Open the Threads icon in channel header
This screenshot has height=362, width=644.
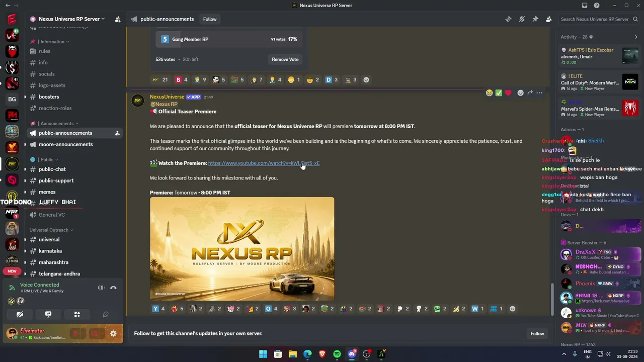coord(508,19)
